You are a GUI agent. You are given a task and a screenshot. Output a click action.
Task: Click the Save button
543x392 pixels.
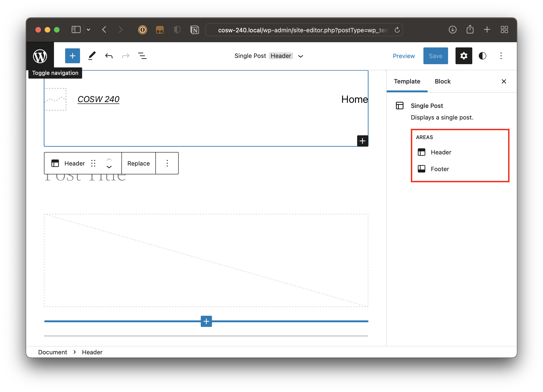[x=436, y=56]
